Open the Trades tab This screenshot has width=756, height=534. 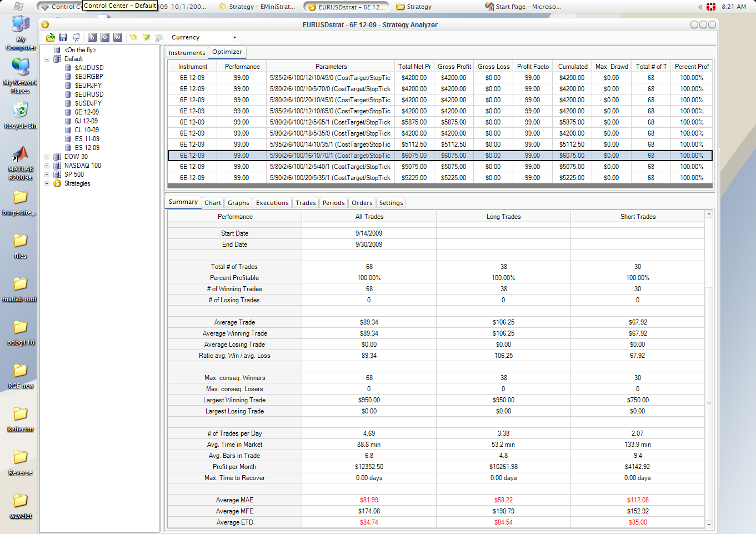click(306, 203)
